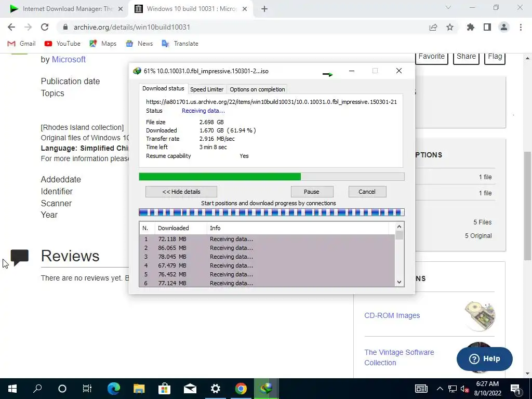Click the connections progress segment bar

271,212
